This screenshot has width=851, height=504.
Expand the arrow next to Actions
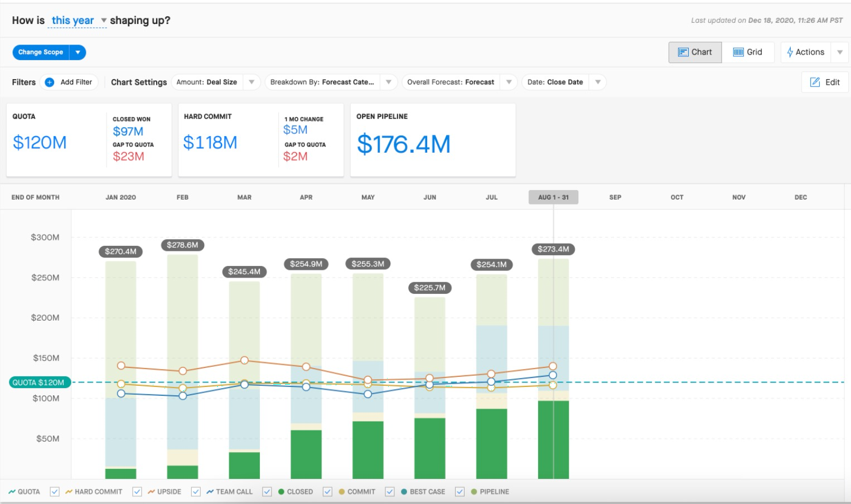tap(840, 52)
